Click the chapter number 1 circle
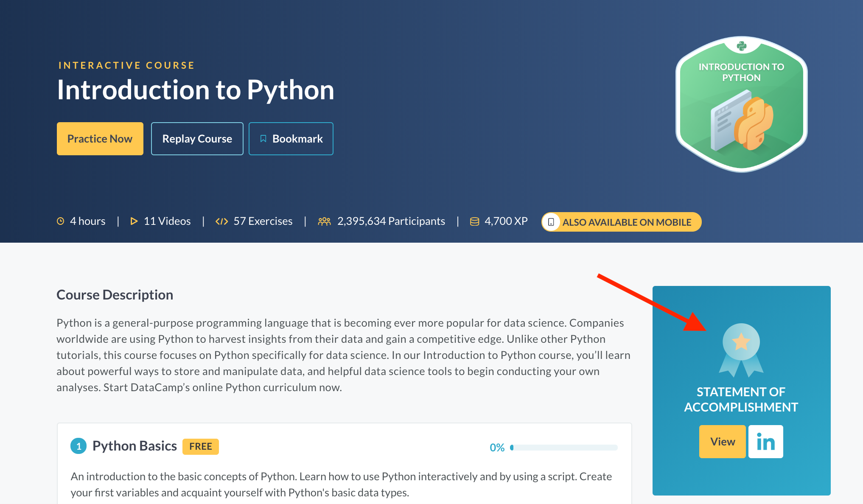The width and height of the screenshot is (863, 504). (x=78, y=446)
